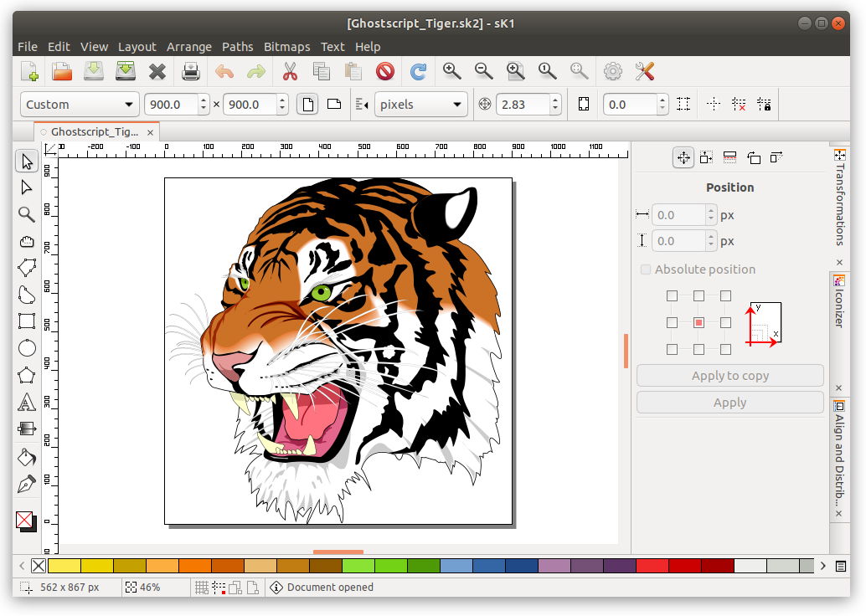The width and height of the screenshot is (866, 616).
Task: Zoom in on the canvas
Action: click(x=451, y=72)
